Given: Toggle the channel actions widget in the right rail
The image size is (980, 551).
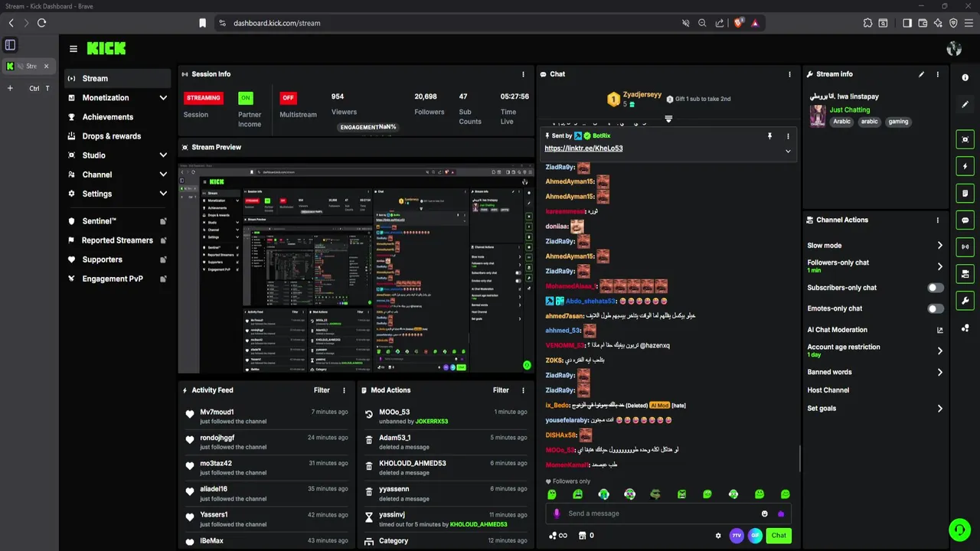Looking at the screenshot, I should pos(965,274).
